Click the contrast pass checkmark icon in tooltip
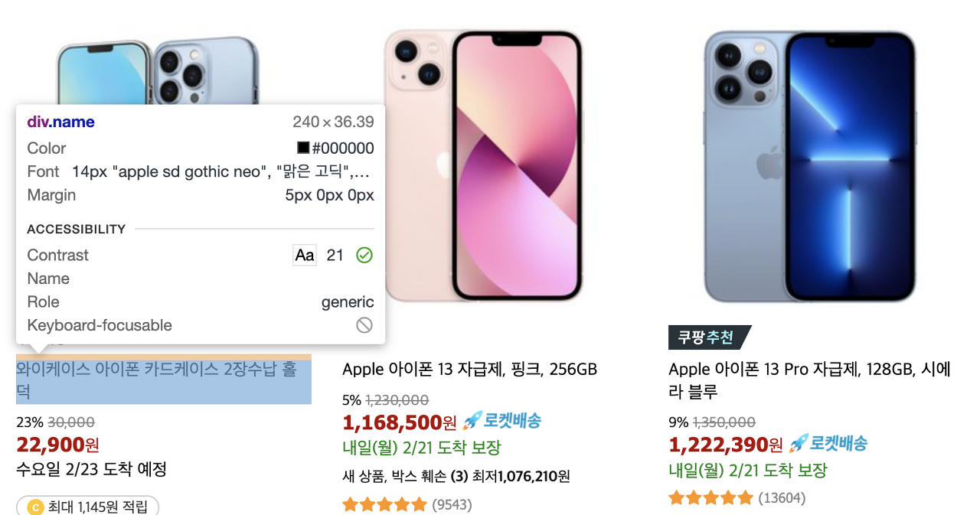This screenshot has width=980, height=515. 364,256
